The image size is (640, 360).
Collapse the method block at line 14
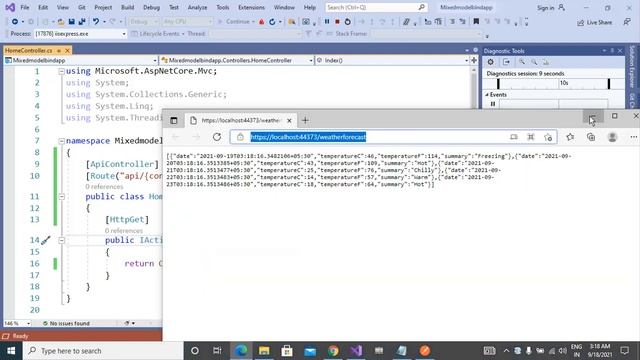point(61,240)
